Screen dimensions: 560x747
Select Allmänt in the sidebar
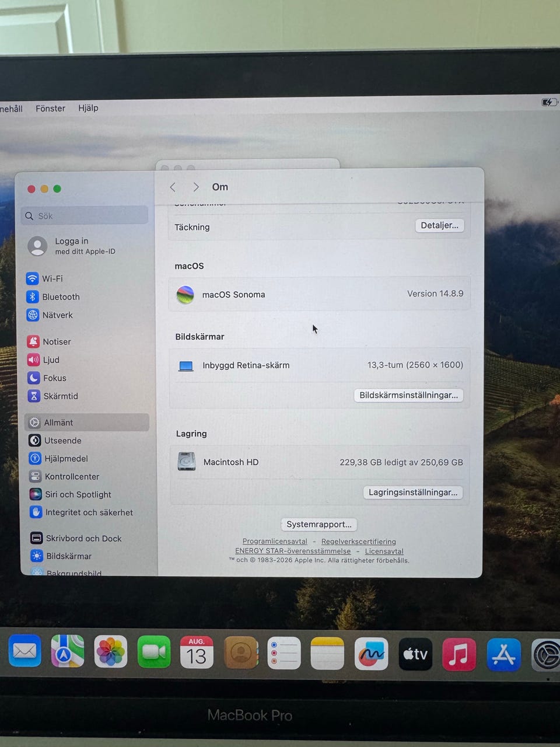(x=87, y=423)
